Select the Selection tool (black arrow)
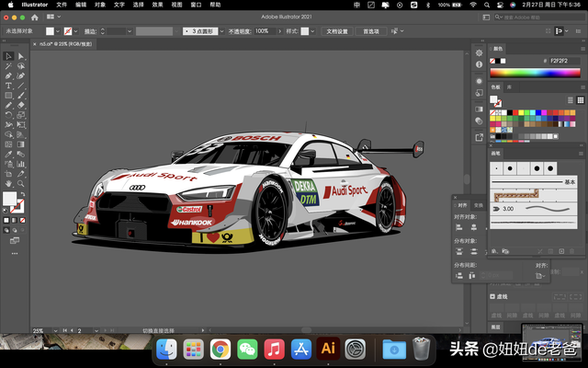The height and width of the screenshot is (368, 588). [8, 57]
